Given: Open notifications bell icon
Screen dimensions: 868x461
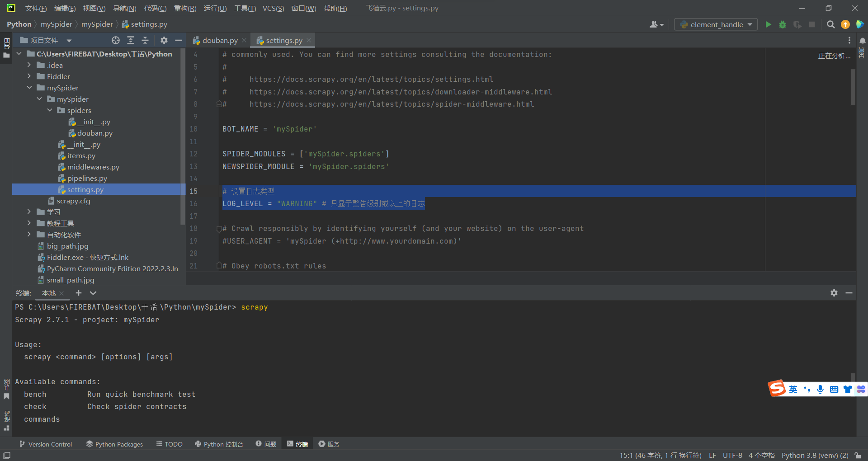Looking at the screenshot, I should pyautogui.click(x=862, y=41).
